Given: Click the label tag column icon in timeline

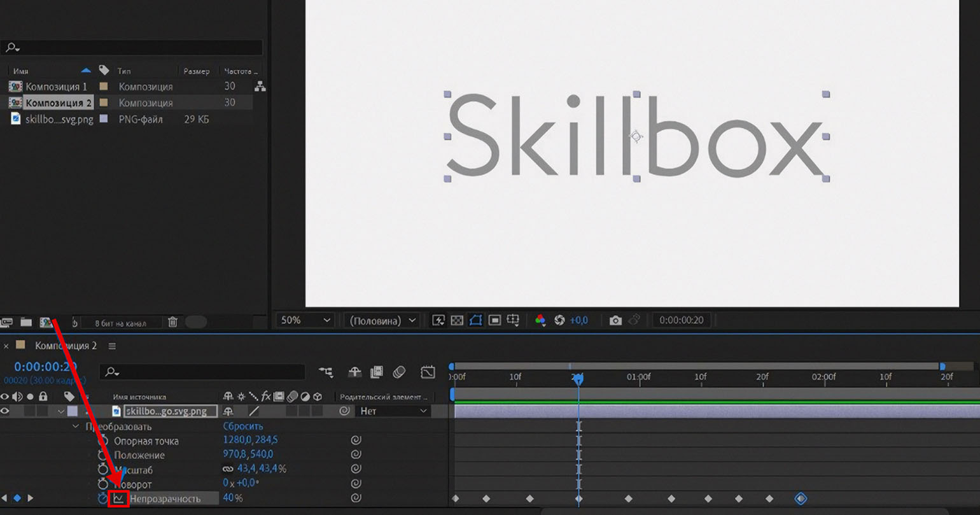Looking at the screenshot, I should click(x=69, y=397).
